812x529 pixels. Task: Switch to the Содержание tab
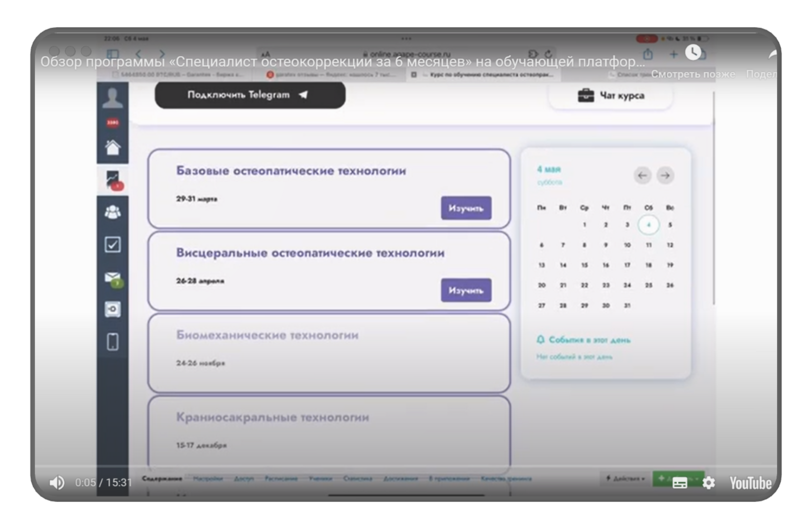(162, 478)
